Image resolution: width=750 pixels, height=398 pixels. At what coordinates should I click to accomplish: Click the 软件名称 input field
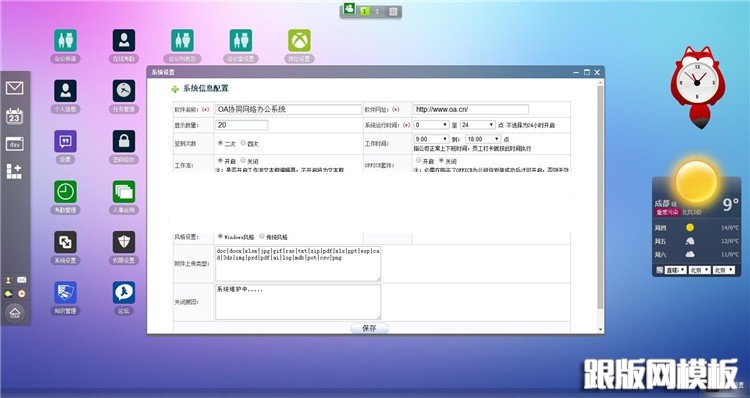coord(288,110)
